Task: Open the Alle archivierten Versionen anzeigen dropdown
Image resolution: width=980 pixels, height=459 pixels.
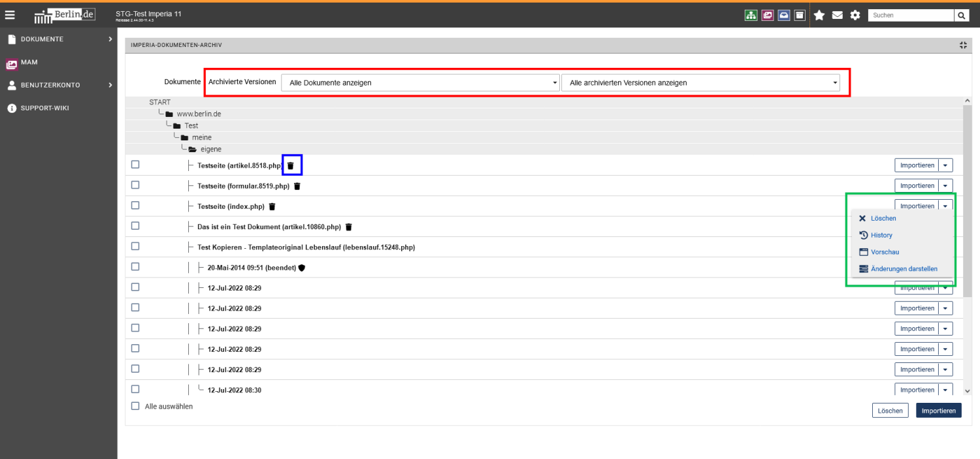Action: tap(700, 83)
